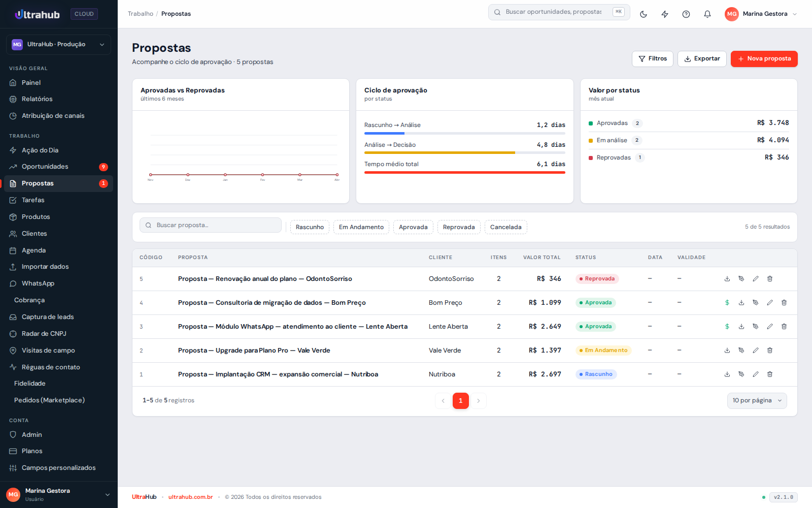This screenshot has height=508, width=812.
Task: Expand the UltraHub · Produção workspace selector
Action: [58, 45]
